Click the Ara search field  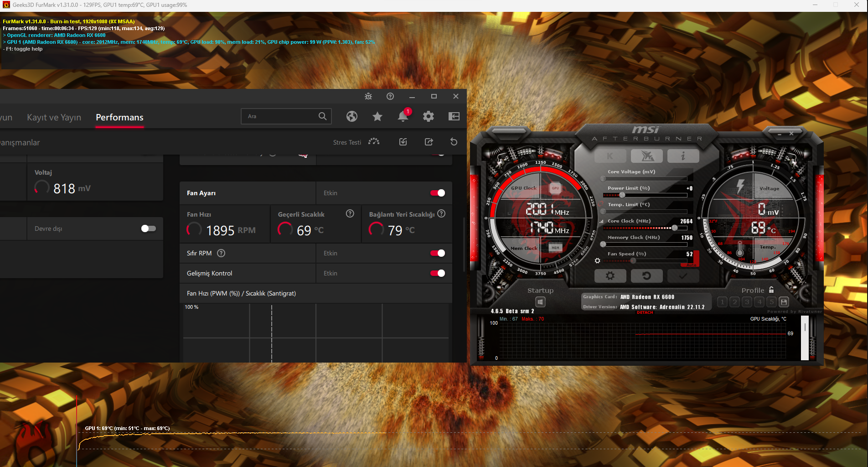pyautogui.click(x=286, y=116)
